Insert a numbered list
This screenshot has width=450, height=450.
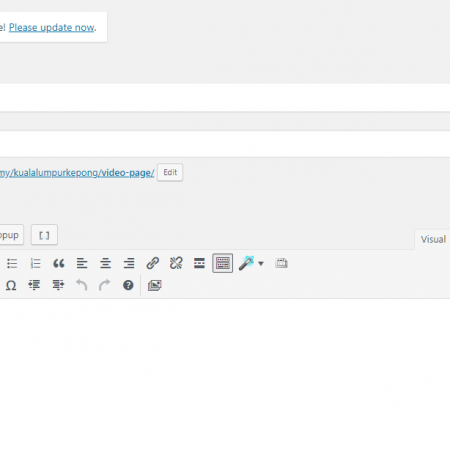35,263
